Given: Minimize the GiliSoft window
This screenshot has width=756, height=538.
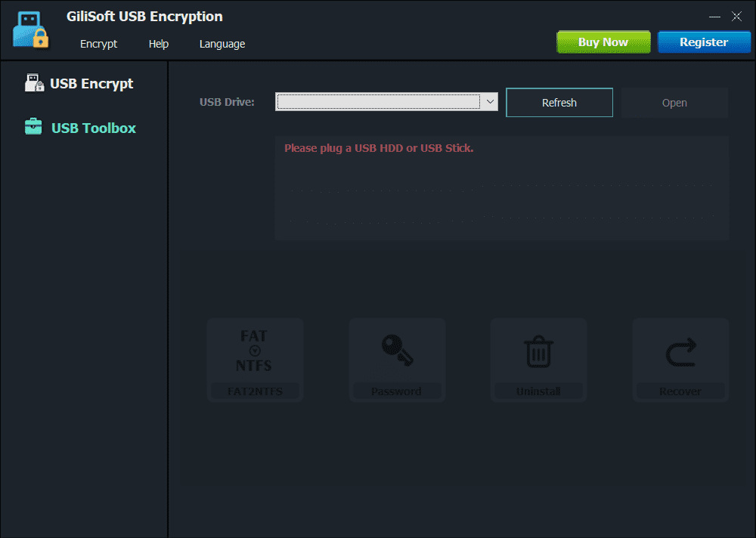Looking at the screenshot, I should pyautogui.click(x=714, y=17).
